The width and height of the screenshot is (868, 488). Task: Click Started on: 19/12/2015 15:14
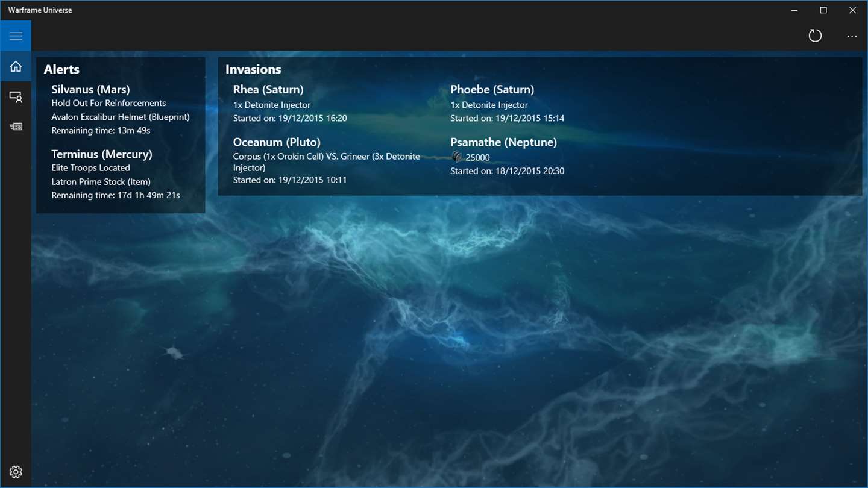[x=508, y=118]
